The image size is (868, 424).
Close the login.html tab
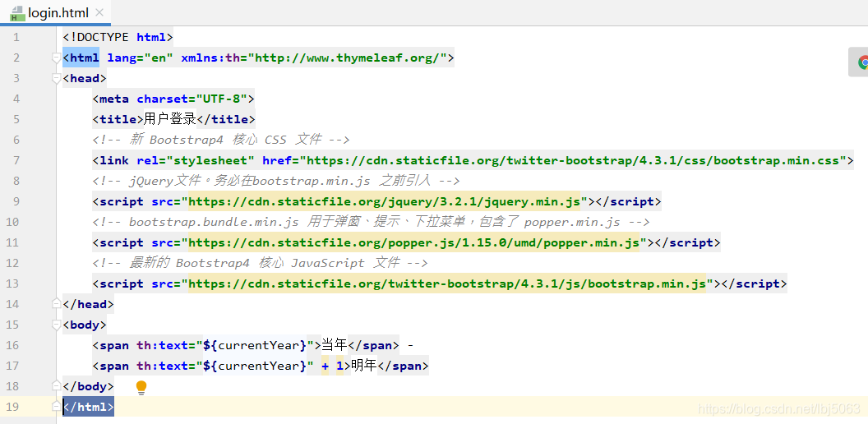[x=99, y=12]
